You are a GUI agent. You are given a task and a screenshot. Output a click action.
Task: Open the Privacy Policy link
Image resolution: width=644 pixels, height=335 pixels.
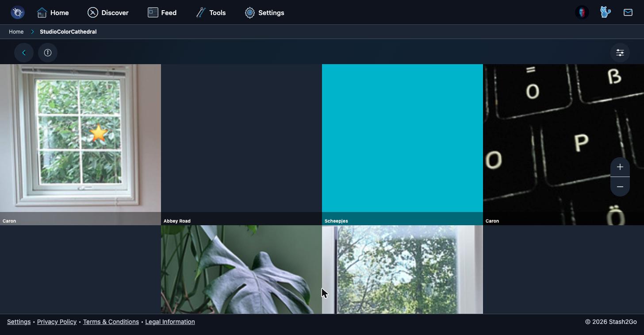pos(57,322)
